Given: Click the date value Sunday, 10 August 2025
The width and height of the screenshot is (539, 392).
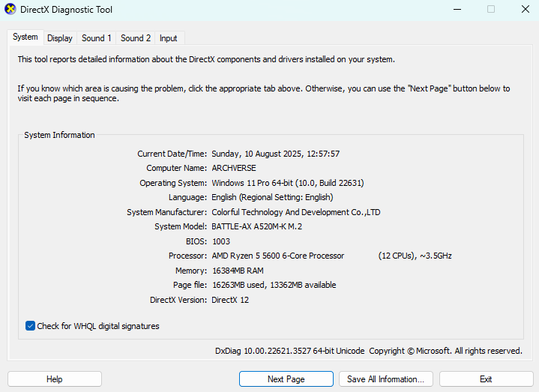Looking at the screenshot, I should click(257, 154).
